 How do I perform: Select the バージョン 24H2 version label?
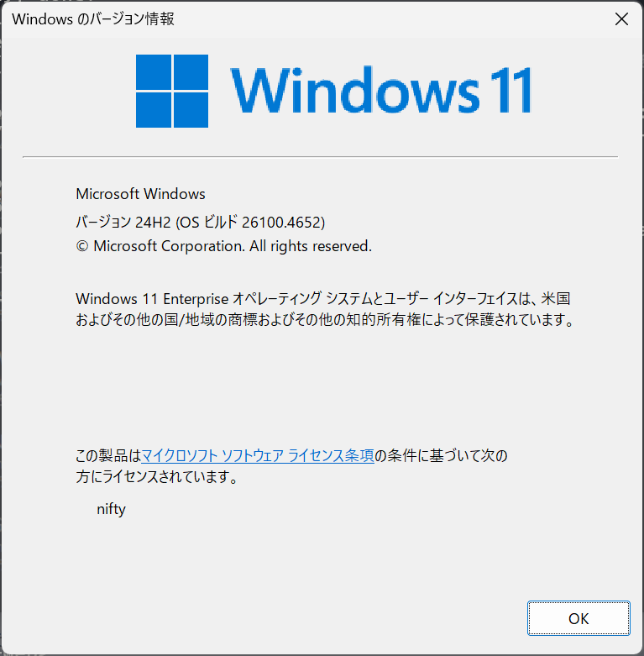(x=123, y=222)
